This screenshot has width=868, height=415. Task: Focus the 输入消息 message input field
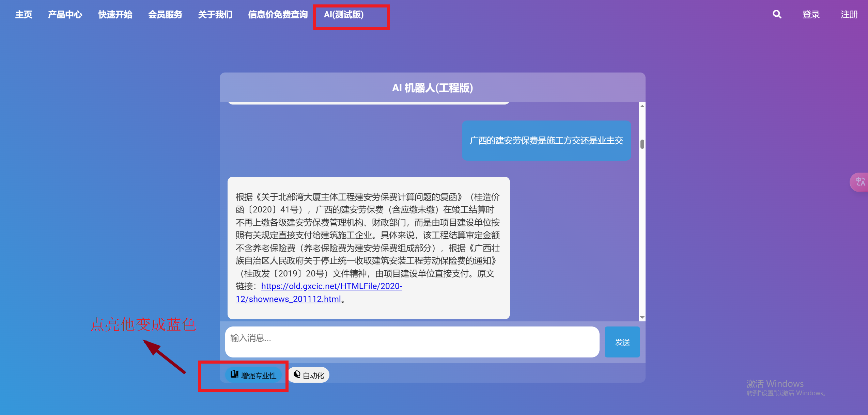[412, 342]
